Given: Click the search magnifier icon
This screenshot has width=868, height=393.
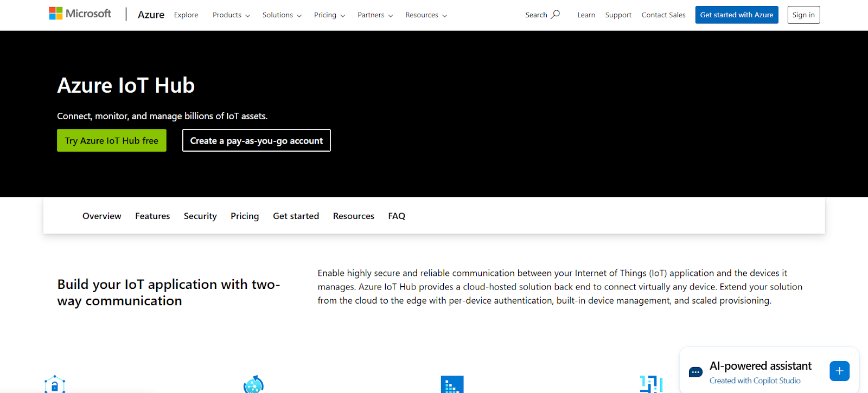Looking at the screenshot, I should [x=556, y=15].
